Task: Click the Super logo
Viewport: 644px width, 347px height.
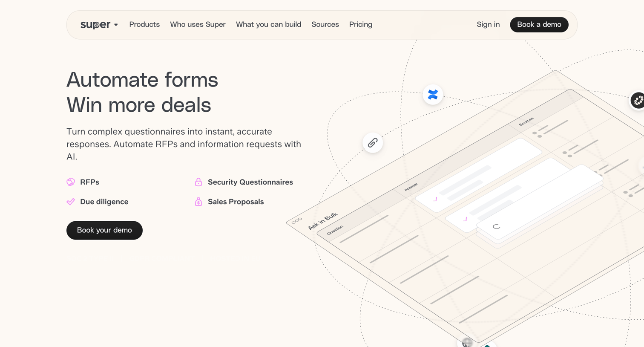Action: (95, 25)
